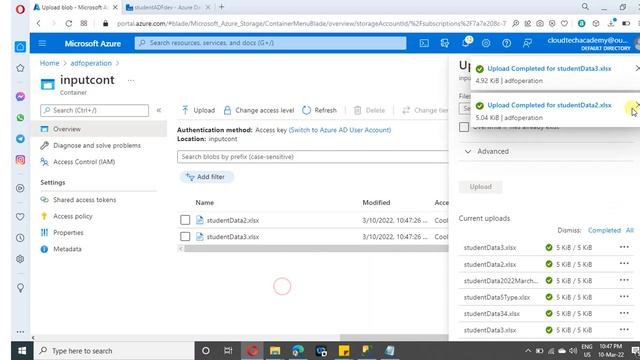Screen dimensions: 640x360
Task: Open options for studentData2.xlsx upload
Action: [x=624, y=264]
